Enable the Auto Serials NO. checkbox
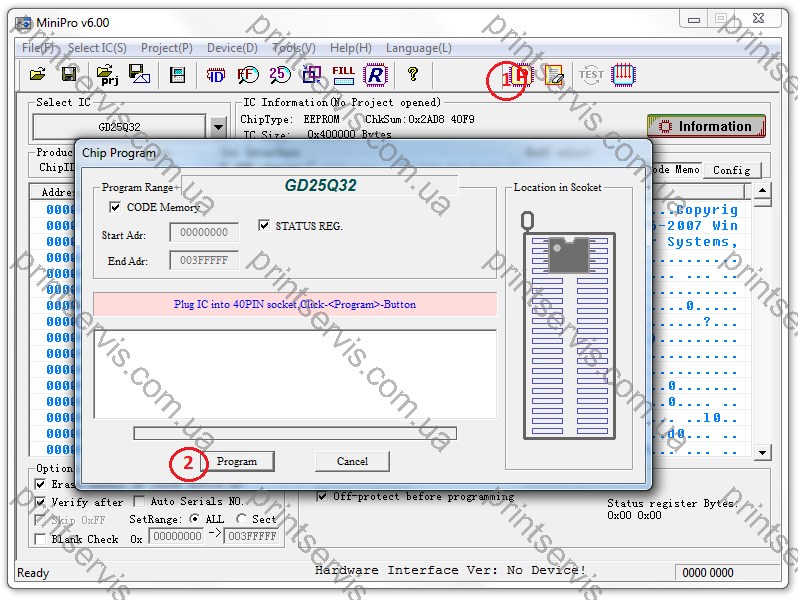Viewport: 798px width, 600px height. click(x=139, y=501)
